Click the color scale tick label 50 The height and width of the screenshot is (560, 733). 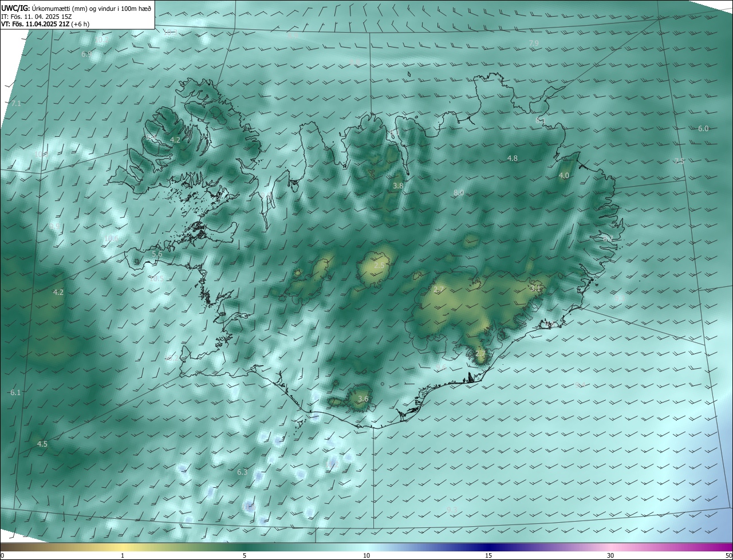(728, 555)
